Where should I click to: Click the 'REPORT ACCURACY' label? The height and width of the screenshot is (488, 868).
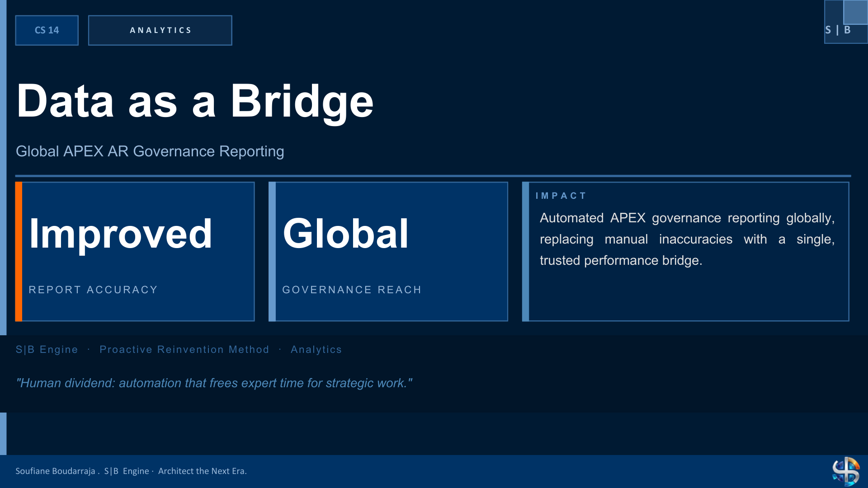93,290
